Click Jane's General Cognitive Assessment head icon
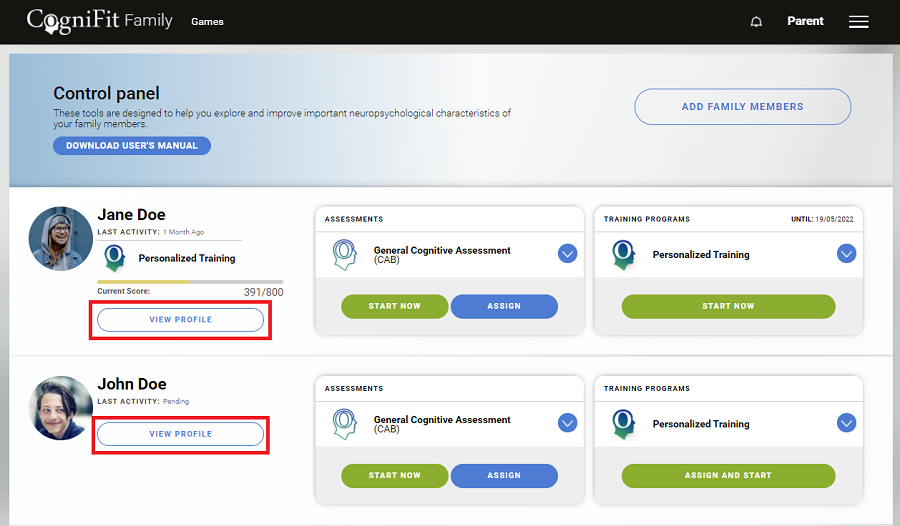 tap(345, 255)
